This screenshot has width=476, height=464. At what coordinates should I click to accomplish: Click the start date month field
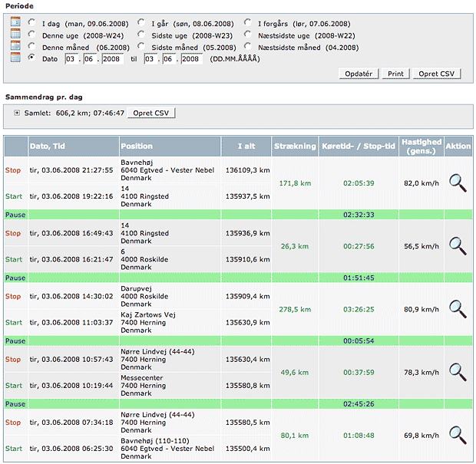coord(90,59)
